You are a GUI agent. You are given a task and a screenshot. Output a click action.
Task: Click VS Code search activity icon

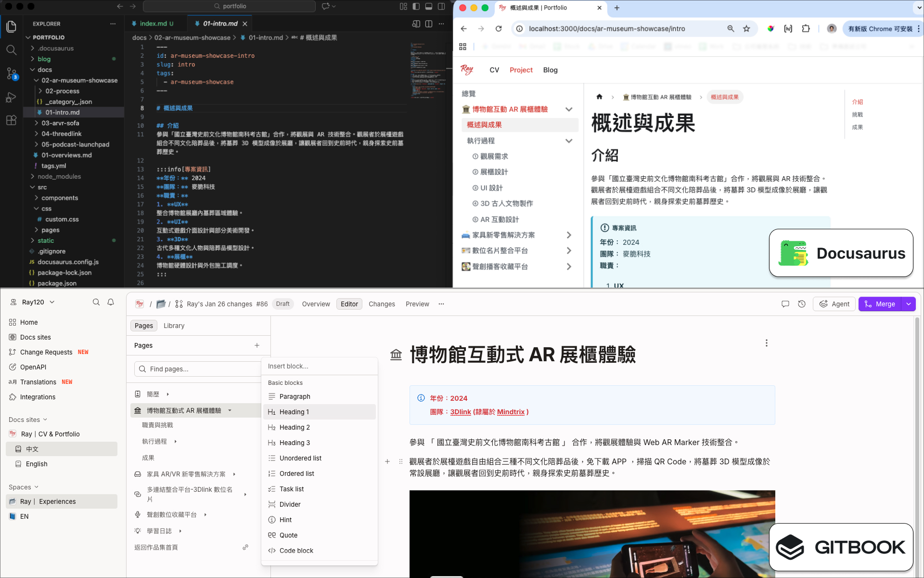pos(11,50)
